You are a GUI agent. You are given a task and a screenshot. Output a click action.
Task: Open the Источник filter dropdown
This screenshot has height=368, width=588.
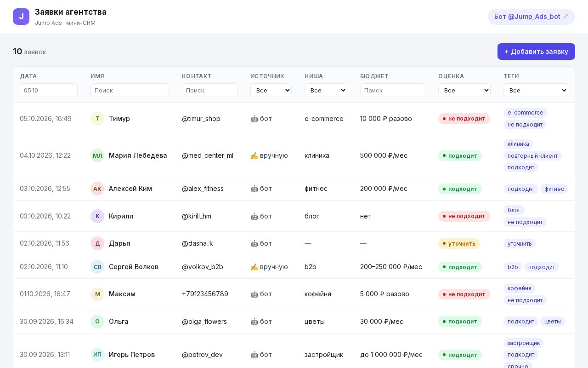coord(271,90)
